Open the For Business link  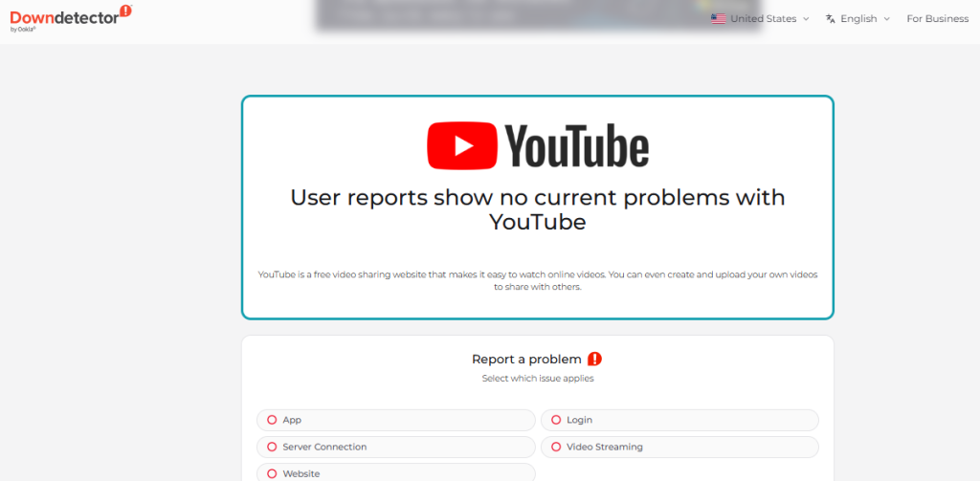pyautogui.click(x=938, y=19)
